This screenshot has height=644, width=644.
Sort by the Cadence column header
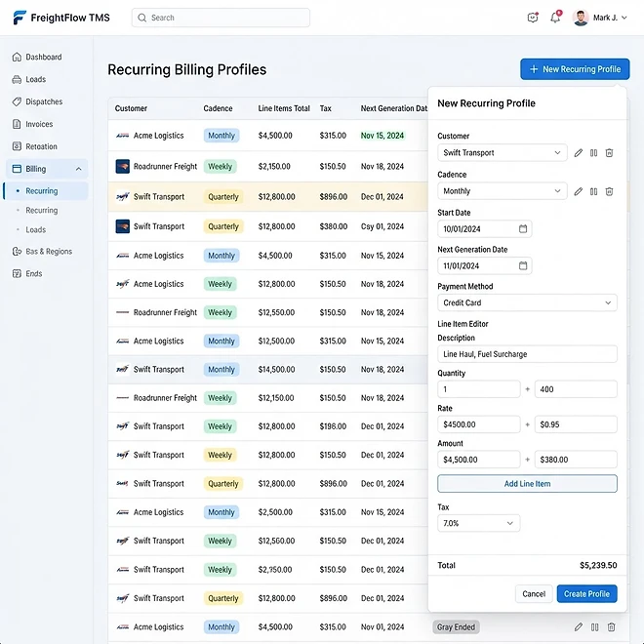[218, 108]
